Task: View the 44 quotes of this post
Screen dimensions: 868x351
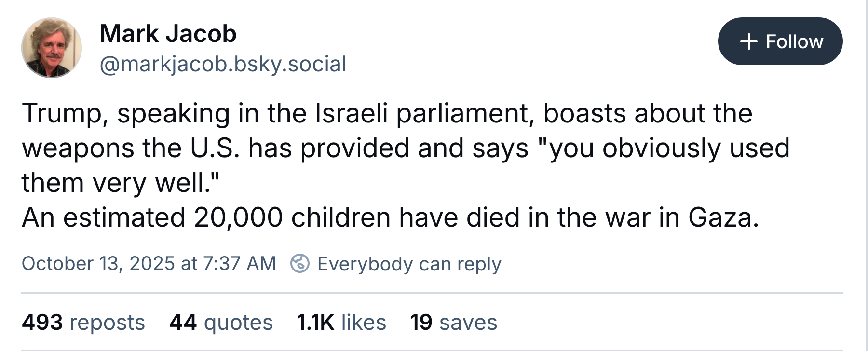Action: click(221, 322)
